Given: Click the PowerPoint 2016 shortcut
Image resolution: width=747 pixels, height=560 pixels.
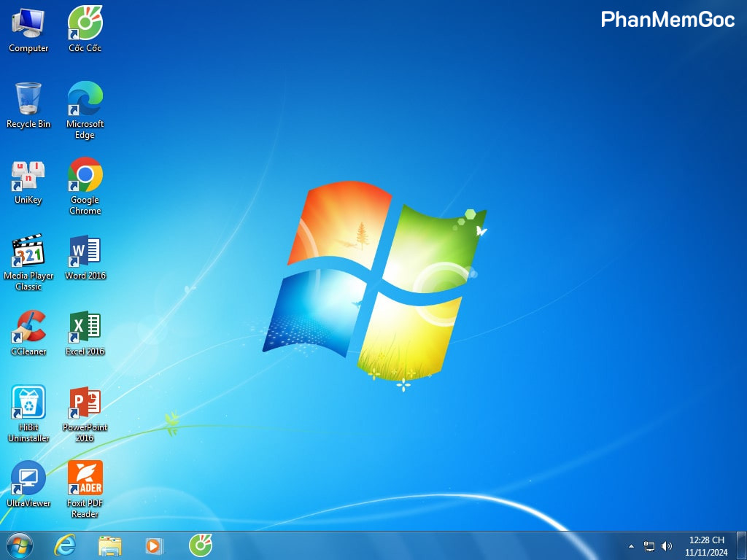Looking at the screenshot, I should [x=85, y=403].
